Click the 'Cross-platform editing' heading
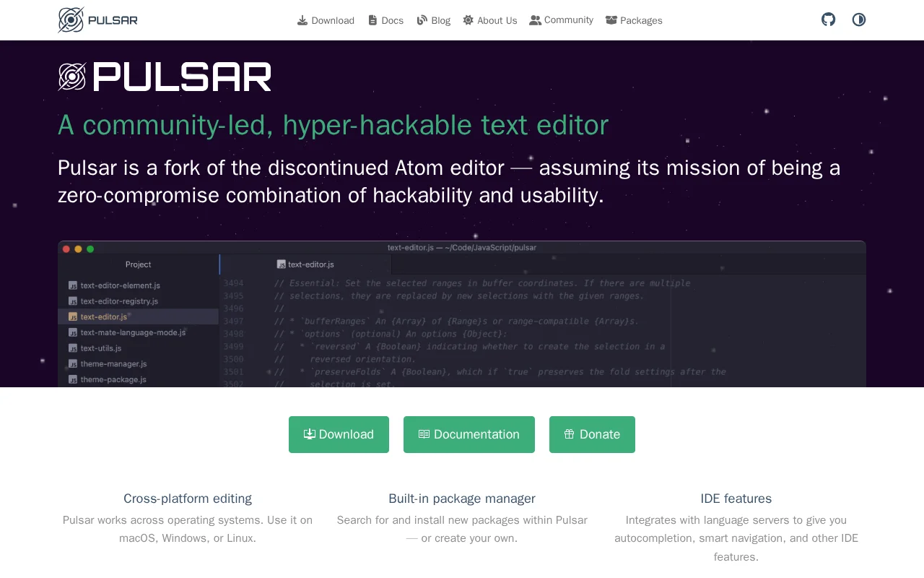Image resolution: width=924 pixels, height=578 pixels. (x=188, y=499)
